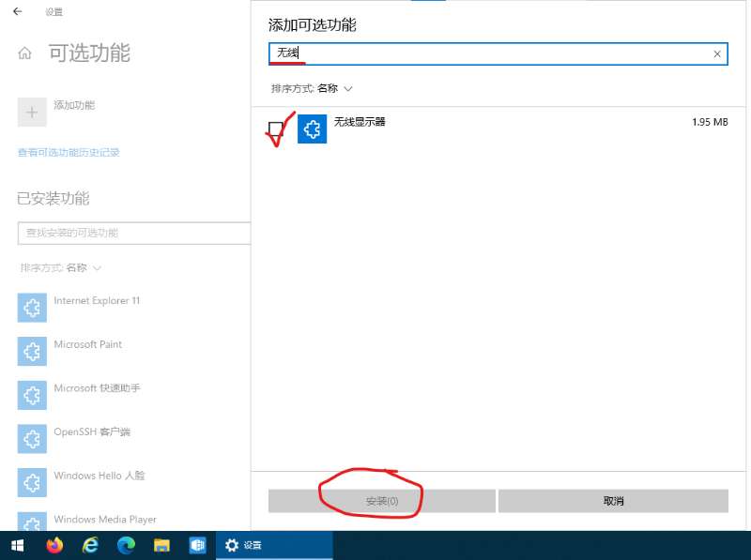This screenshot has height=560, width=751.
Task: Click the Internet Explorer 11 feature icon
Action: point(31,308)
